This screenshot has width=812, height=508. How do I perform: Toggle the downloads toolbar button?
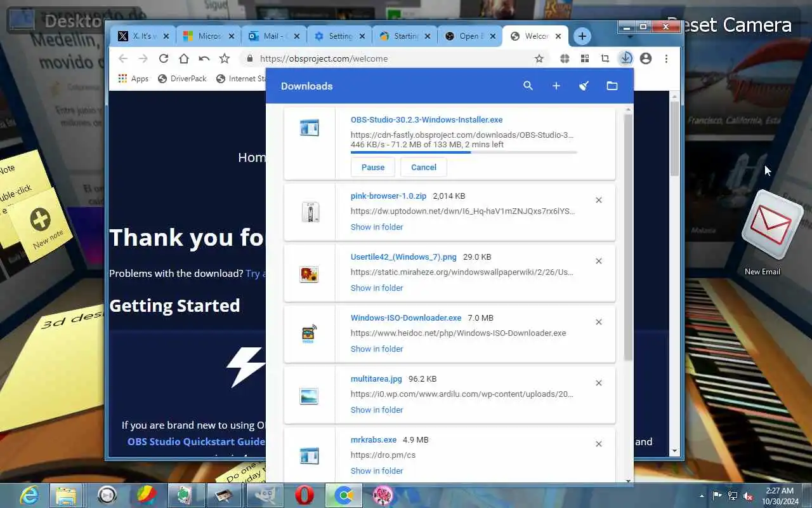[x=625, y=58]
